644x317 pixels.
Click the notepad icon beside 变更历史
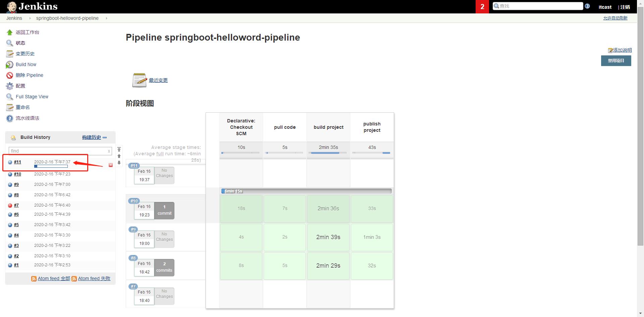(x=10, y=54)
